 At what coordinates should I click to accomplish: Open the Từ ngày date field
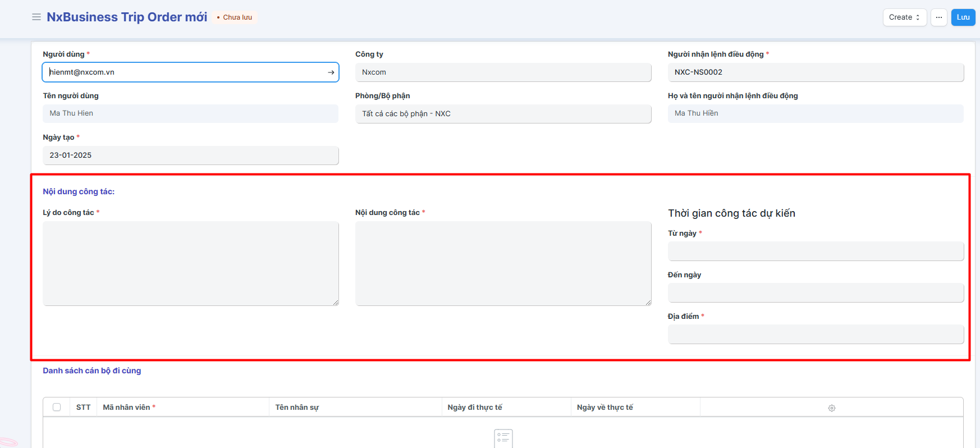[815, 252]
